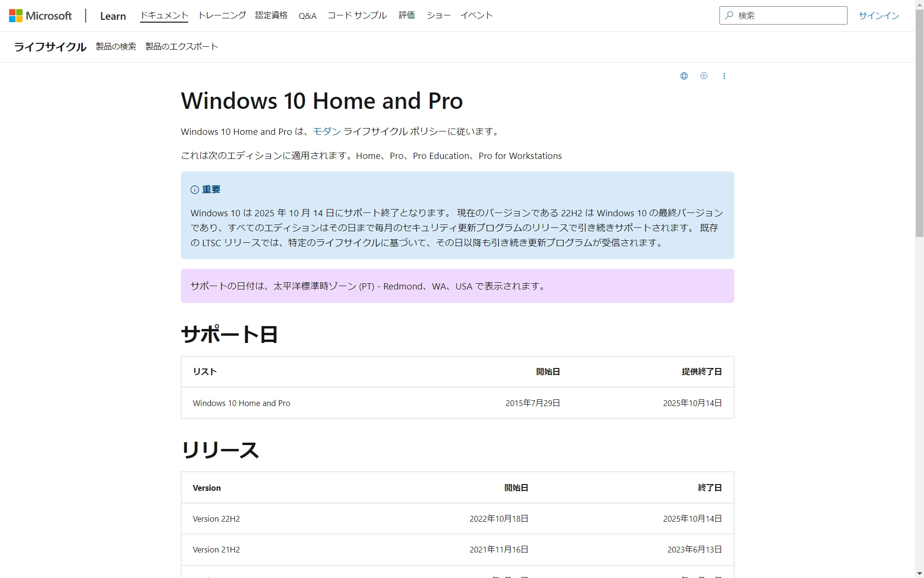Viewport: 924px width, 578px height.
Task: Select the ドキュメント menu tab
Action: point(164,14)
